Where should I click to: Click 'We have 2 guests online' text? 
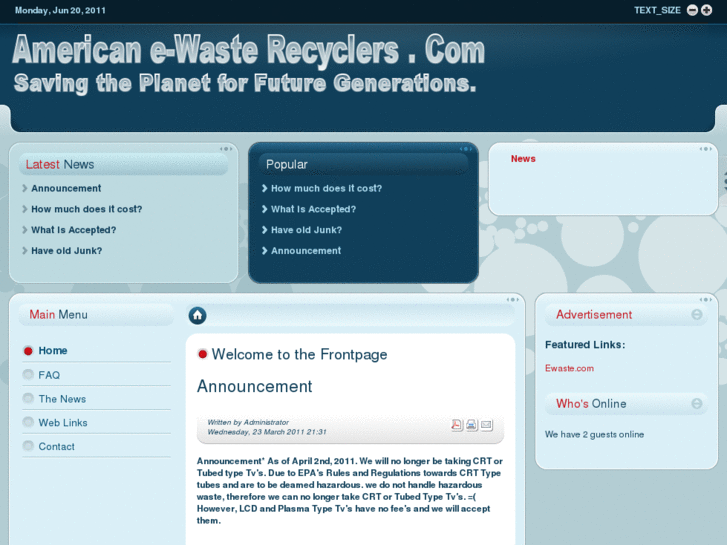click(x=594, y=435)
